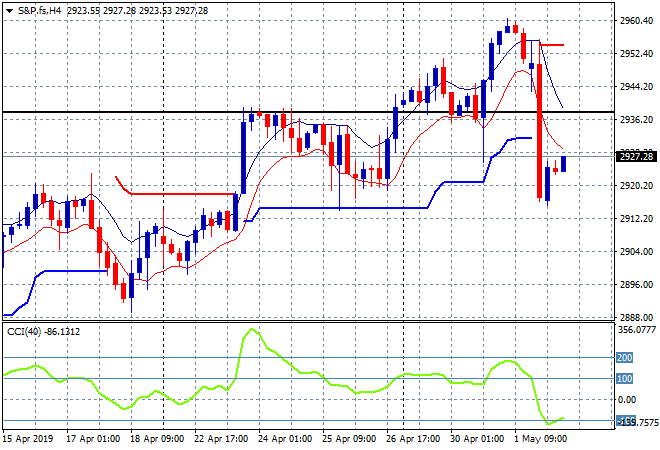Click the CCI -100 level label
The image size is (660, 450).
(x=625, y=421)
